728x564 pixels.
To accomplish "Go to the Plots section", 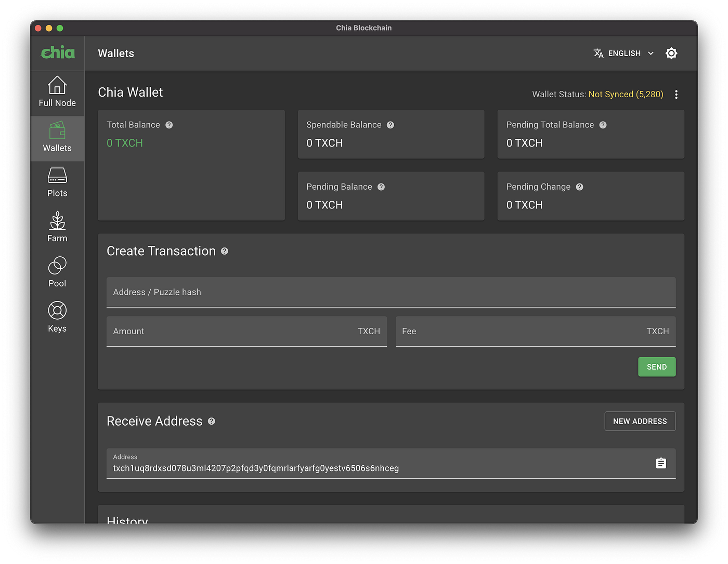I will (57, 183).
